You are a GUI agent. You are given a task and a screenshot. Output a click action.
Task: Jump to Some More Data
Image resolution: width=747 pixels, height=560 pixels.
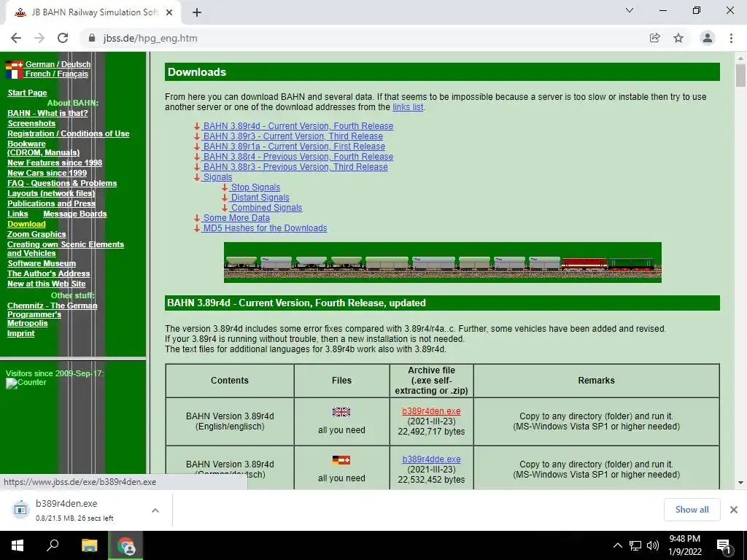(x=236, y=218)
